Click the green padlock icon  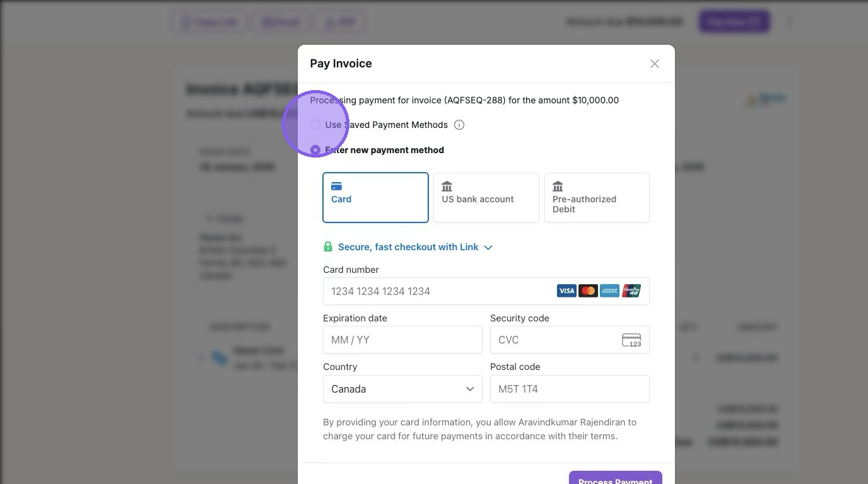click(328, 247)
